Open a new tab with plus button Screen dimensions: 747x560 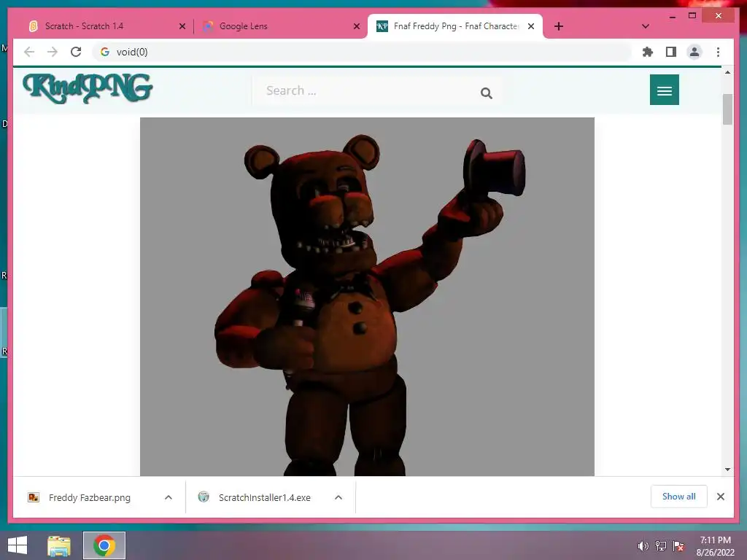point(559,26)
